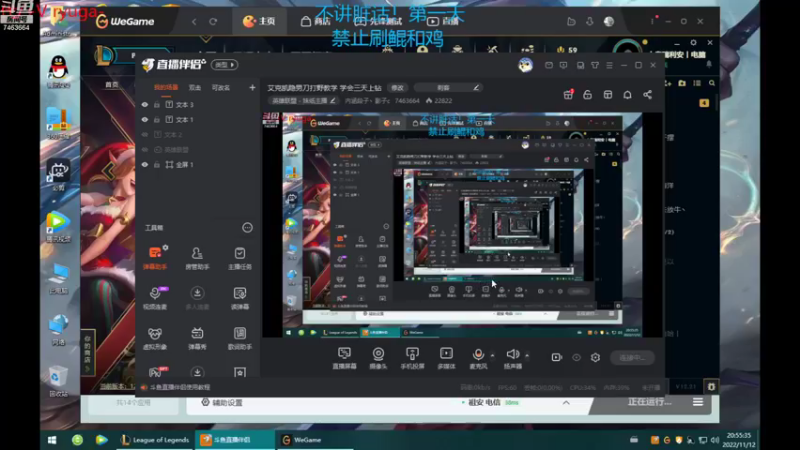Open the 弹幕助手 danmaku assistant tool
This screenshot has height=450, width=800.
[155, 257]
